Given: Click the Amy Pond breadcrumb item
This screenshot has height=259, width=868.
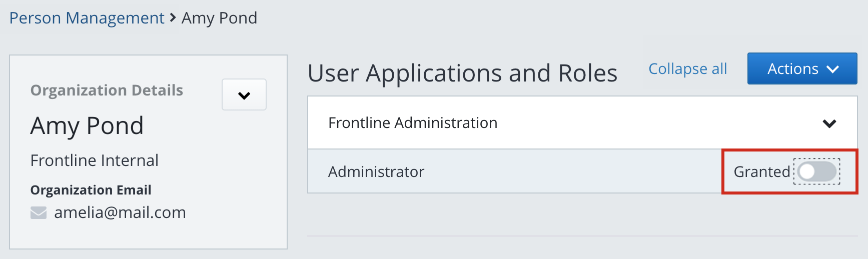Looking at the screenshot, I should (x=219, y=18).
